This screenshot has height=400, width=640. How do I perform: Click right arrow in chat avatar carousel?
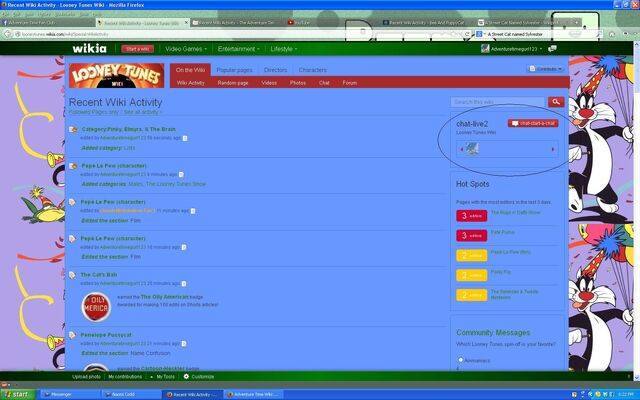pos(553,149)
